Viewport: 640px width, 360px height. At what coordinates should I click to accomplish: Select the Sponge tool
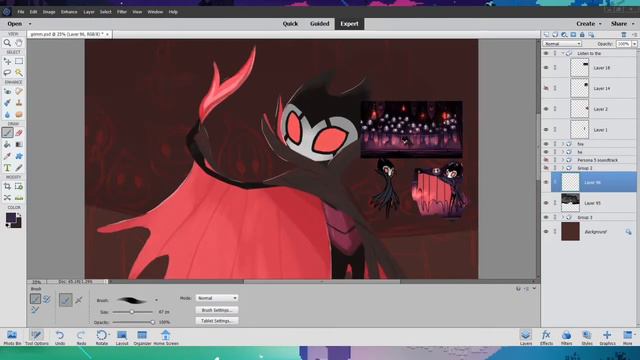point(19,114)
